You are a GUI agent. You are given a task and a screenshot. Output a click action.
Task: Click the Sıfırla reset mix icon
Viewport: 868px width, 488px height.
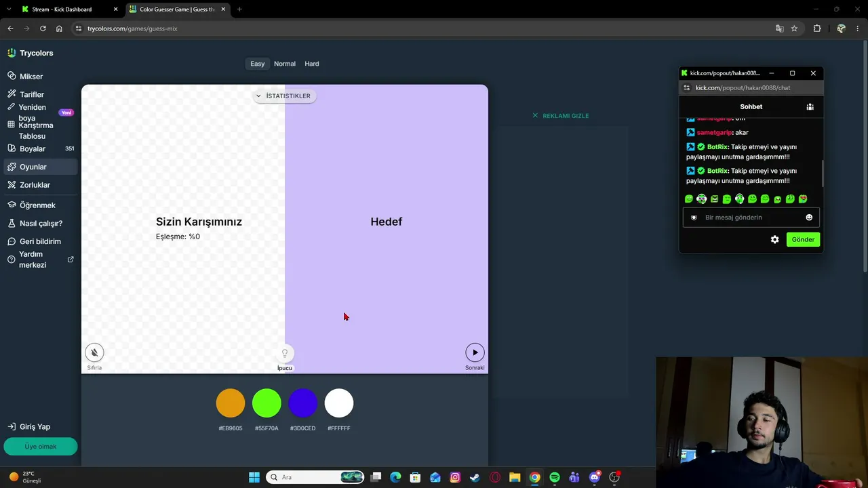click(94, 352)
